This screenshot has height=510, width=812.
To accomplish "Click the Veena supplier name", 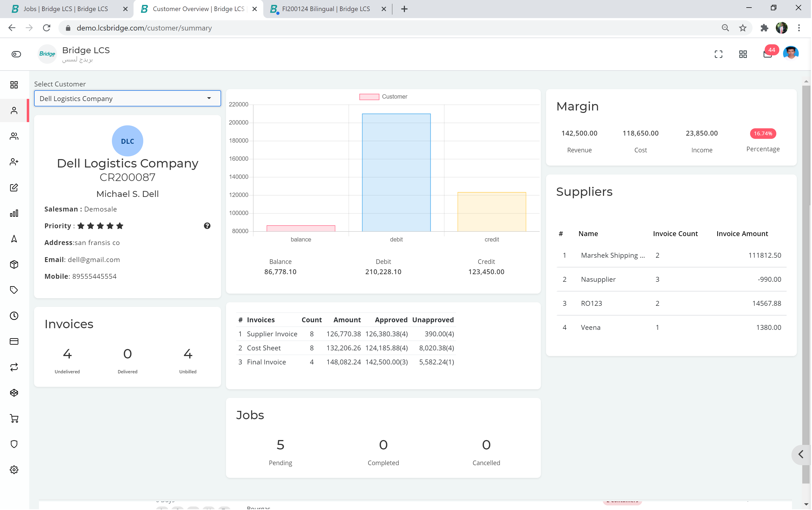I will pyautogui.click(x=591, y=328).
